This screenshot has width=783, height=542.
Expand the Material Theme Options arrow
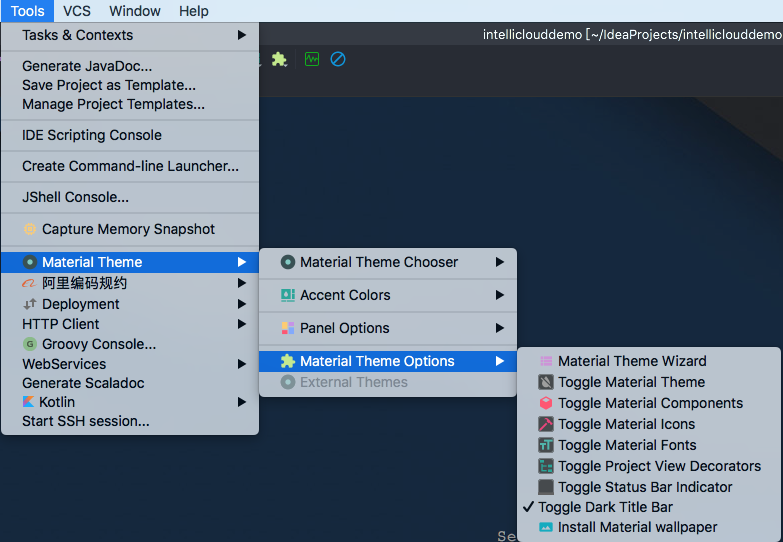[x=499, y=361]
